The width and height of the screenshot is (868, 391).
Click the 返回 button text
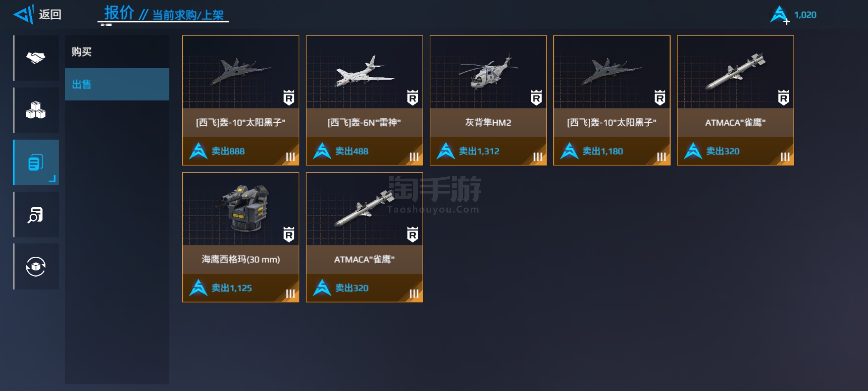[x=50, y=14]
